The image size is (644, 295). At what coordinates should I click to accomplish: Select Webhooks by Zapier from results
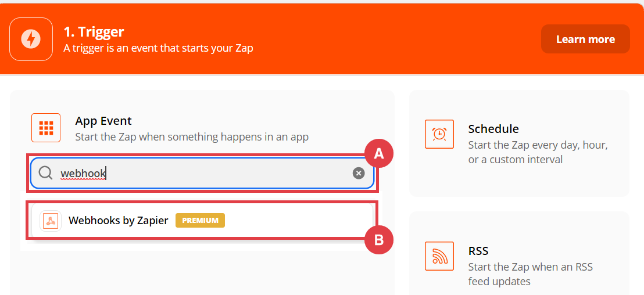[x=119, y=221]
